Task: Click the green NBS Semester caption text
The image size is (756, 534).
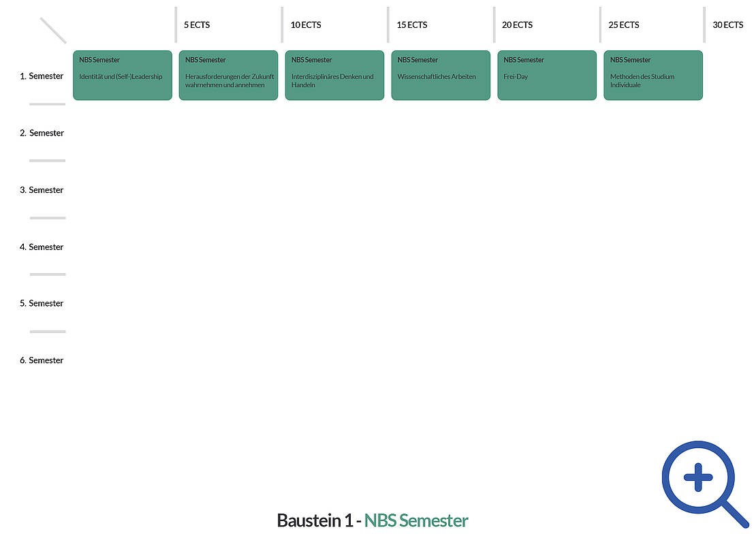Action: [x=416, y=521]
